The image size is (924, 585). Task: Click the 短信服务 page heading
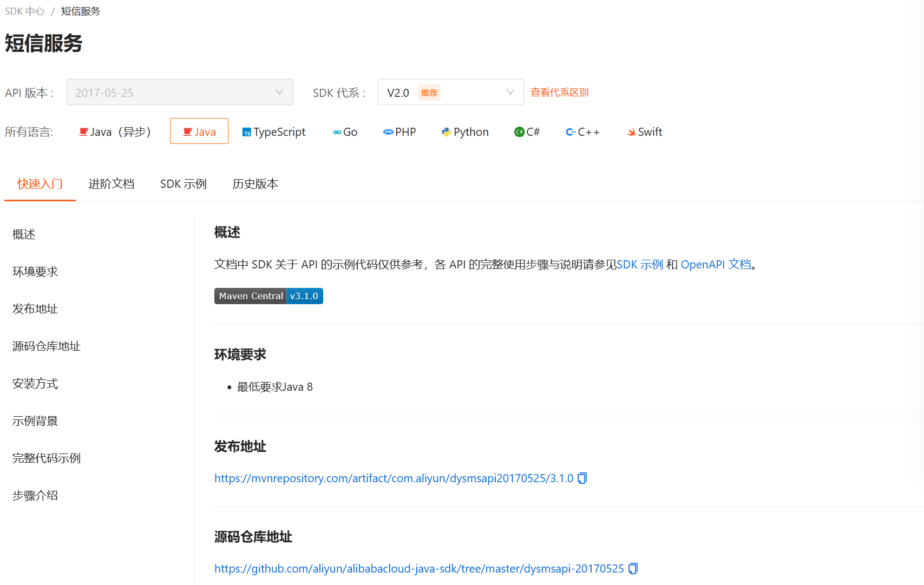point(44,43)
